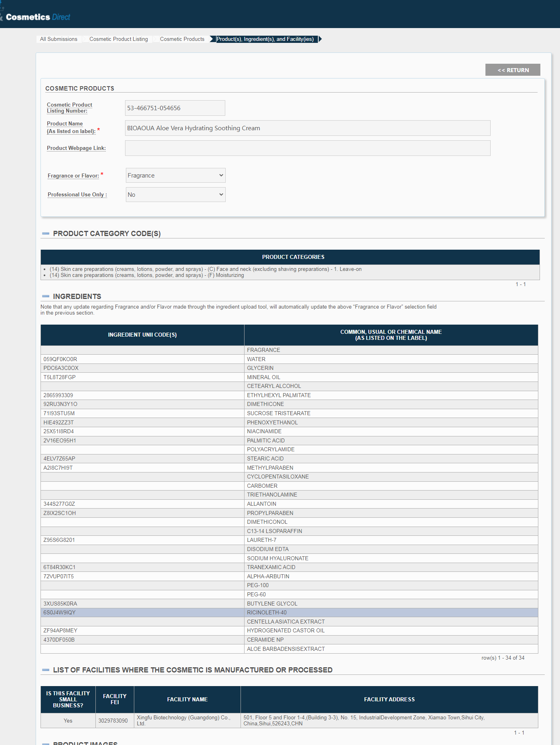Image resolution: width=560 pixels, height=745 pixels.
Task: Open the Fragrance or Flavor dropdown
Action: pyautogui.click(x=175, y=176)
